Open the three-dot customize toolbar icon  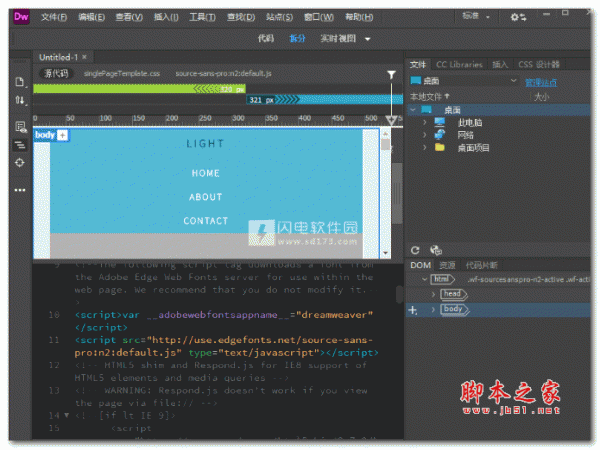[x=20, y=189]
